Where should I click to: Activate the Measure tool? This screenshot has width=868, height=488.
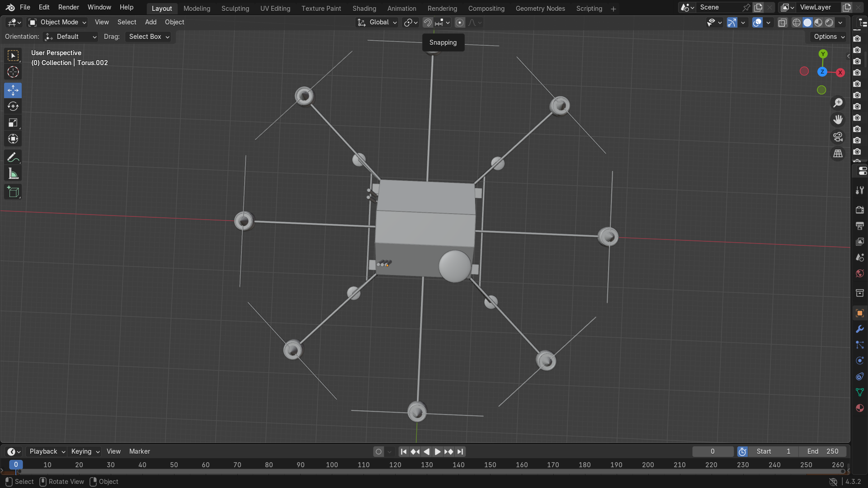tap(13, 173)
